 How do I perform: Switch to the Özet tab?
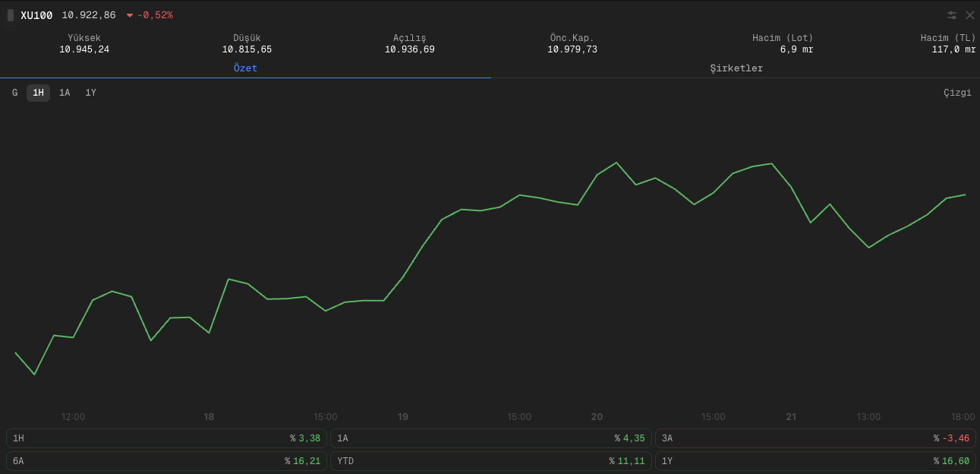245,68
